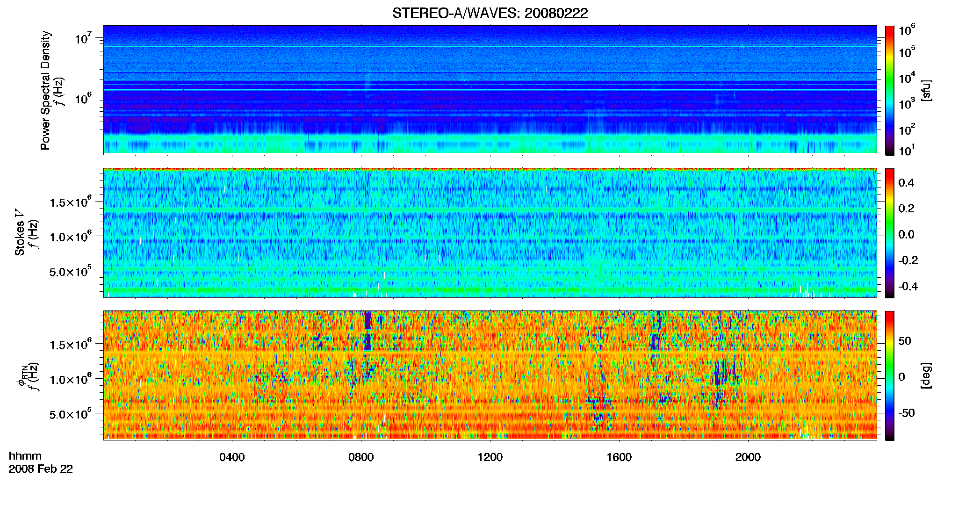
Task: Select the 10² tick on the [sfu] colorbar
Action: pos(907,129)
